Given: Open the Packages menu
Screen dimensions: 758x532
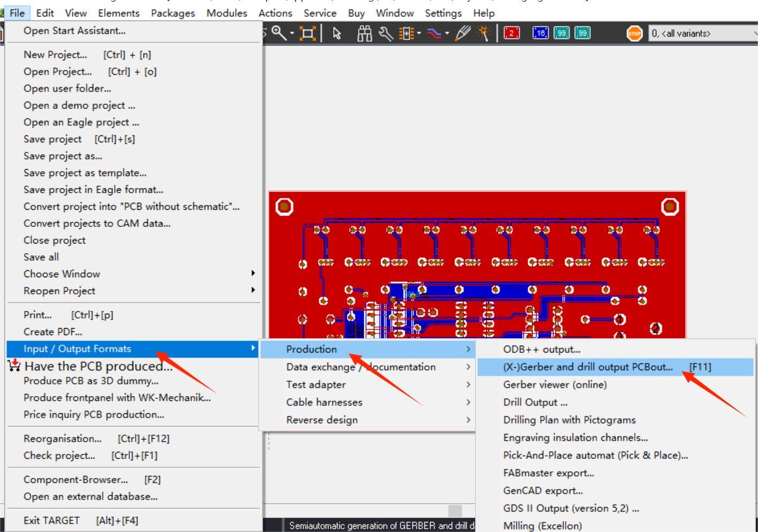Looking at the screenshot, I should [173, 13].
